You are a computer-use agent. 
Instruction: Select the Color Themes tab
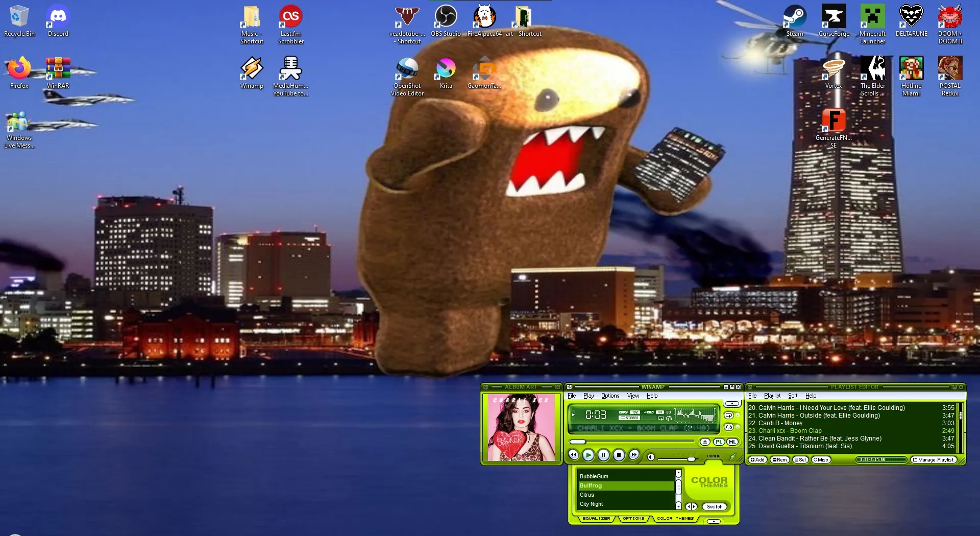[x=675, y=518]
